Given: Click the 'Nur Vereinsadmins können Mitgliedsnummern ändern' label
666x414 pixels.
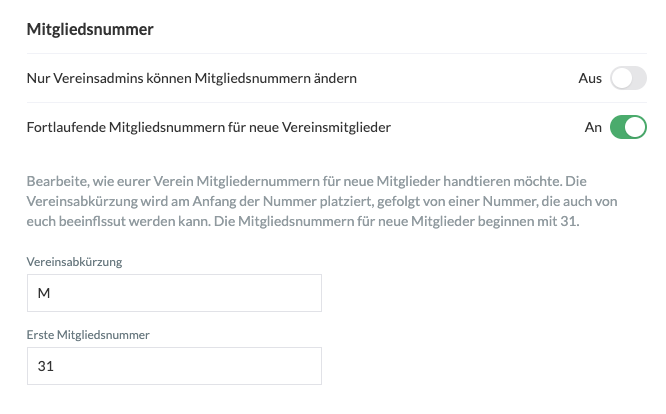Looking at the screenshot, I should point(192,78).
